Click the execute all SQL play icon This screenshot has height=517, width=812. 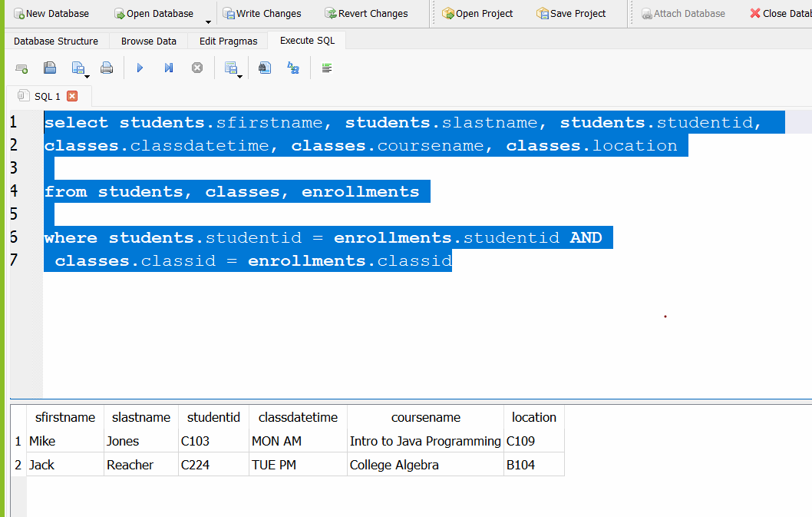[x=140, y=68]
